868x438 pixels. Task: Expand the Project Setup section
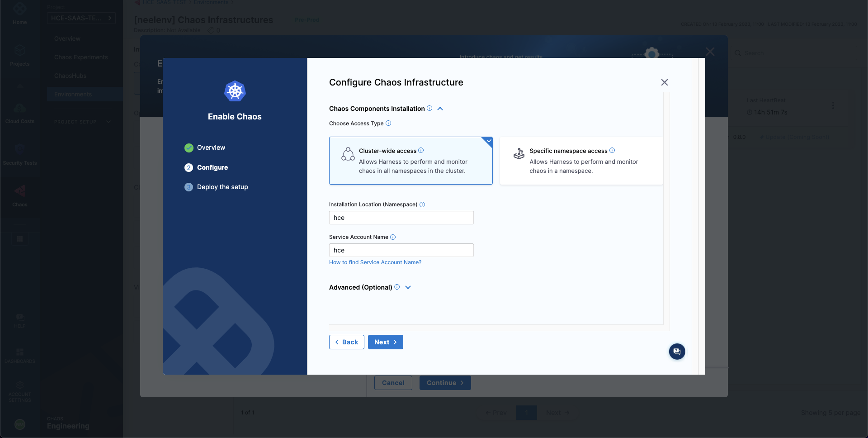(83, 122)
